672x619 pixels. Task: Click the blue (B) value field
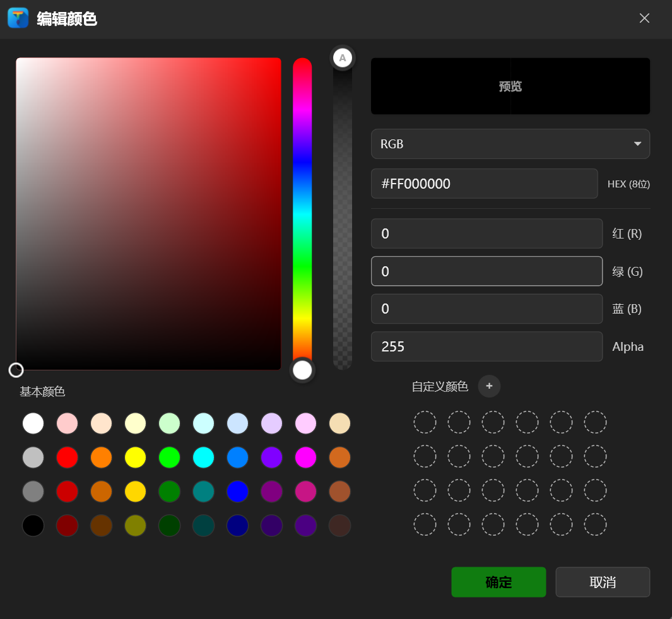[x=486, y=309]
